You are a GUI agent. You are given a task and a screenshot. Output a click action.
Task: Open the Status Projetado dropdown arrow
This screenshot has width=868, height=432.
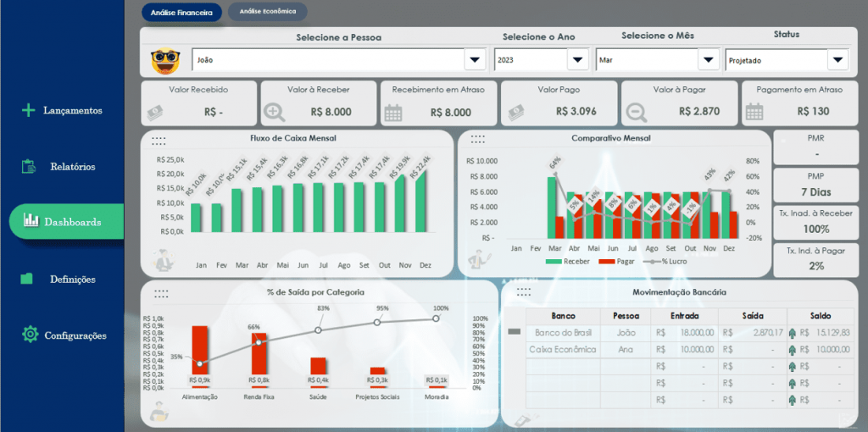837,60
